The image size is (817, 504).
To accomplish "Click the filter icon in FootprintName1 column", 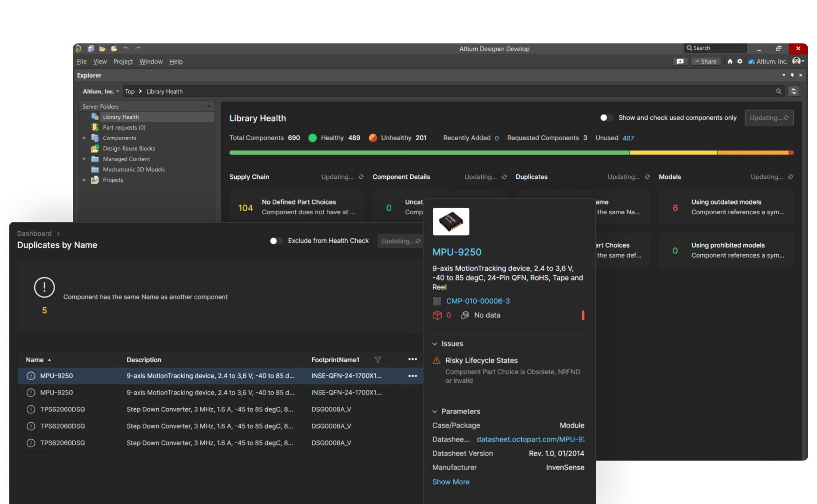I will (x=377, y=360).
